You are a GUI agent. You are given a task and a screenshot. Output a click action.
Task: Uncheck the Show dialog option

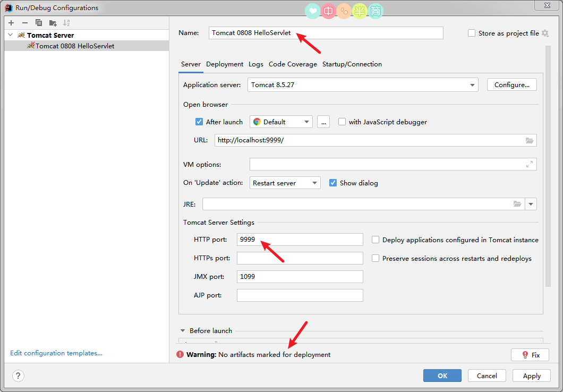[x=333, y=183]
